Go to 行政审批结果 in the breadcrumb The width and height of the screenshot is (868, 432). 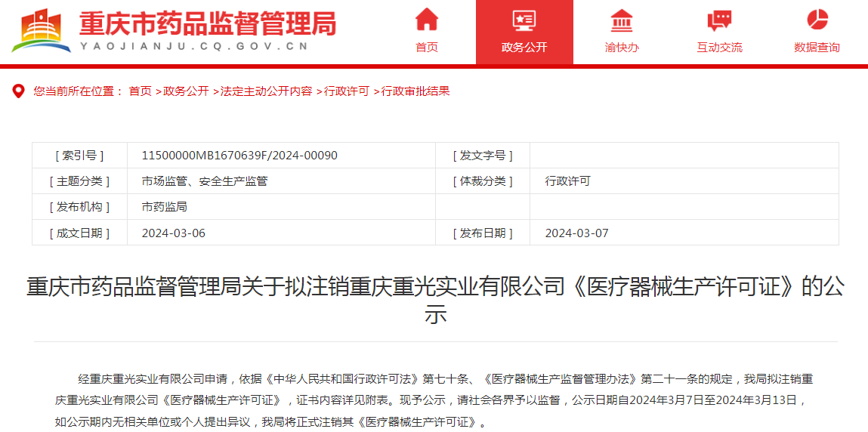[415, 91]
